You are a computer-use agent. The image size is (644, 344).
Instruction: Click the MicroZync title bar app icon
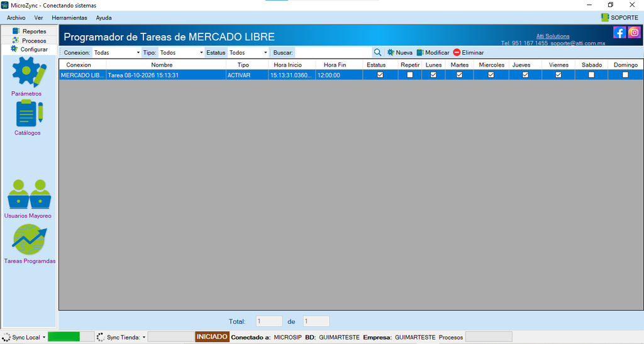coord(5,5)
